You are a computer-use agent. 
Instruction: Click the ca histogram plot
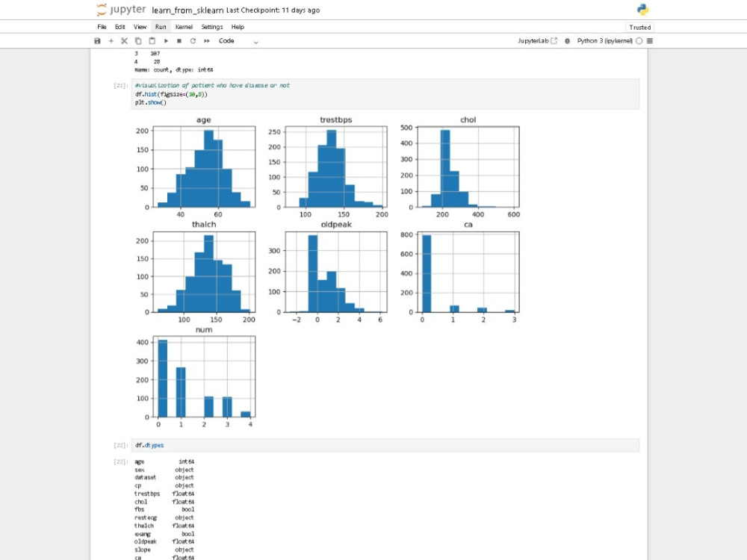pyautogui.click(x=468, y=272)
